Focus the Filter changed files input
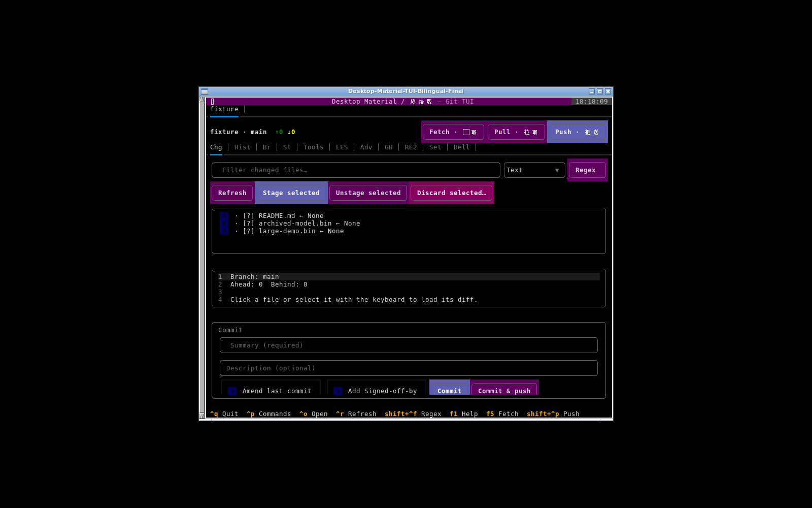The image size is (812, 508). 356,170
